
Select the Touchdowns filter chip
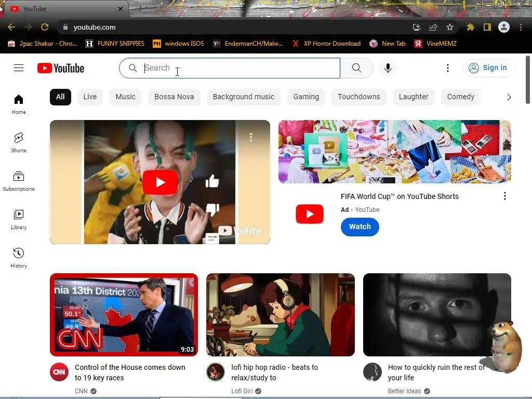click(x=359, y=97)
